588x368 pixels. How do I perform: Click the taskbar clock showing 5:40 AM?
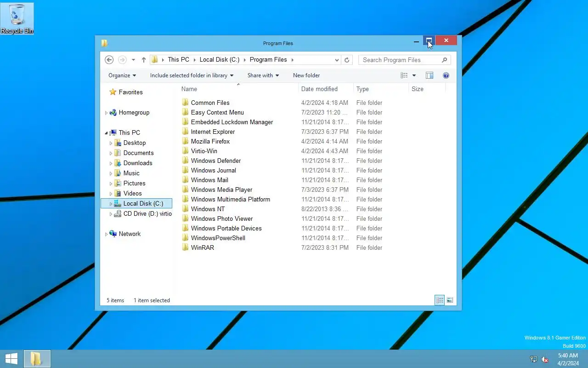point(568,359)
